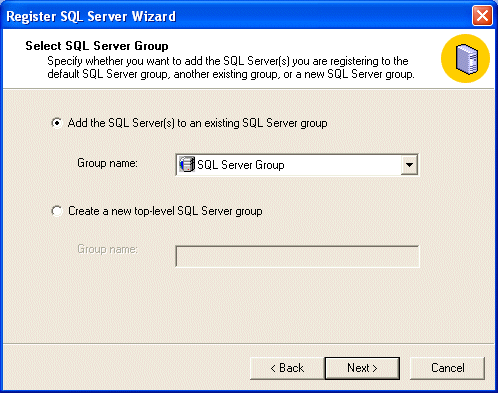Cancel the Register SQL Server Wizard

click(447, 368)
